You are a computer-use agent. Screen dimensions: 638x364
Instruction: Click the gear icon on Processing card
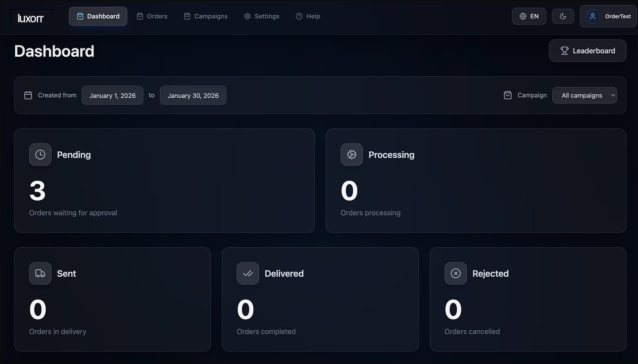point(351,155)
